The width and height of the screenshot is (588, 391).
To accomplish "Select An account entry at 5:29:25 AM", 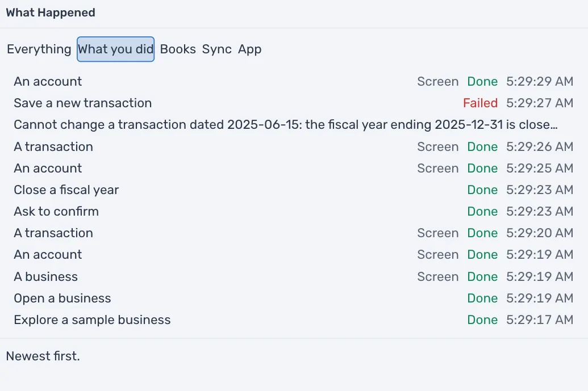I will click(294, 168).
